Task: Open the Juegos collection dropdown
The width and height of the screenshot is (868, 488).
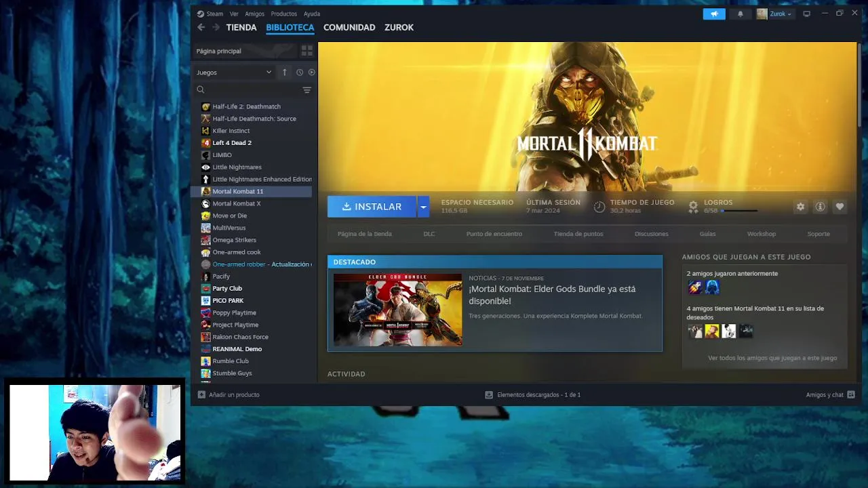Action: click(235, 73)
